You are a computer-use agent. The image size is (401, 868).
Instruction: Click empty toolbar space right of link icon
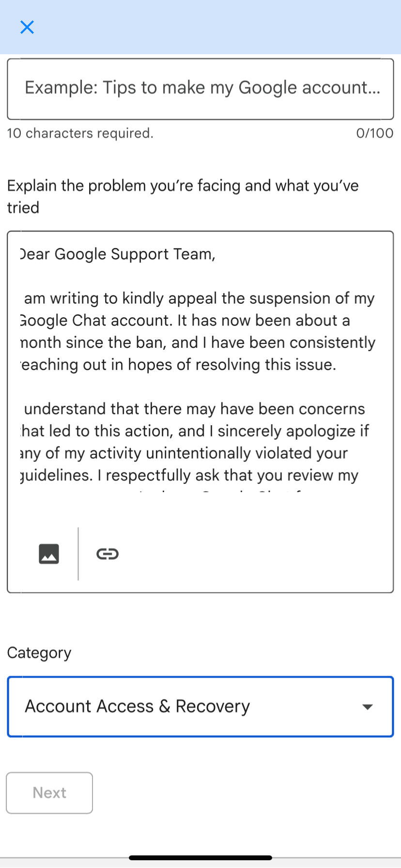pyautogui.click(x=252, y=554)
